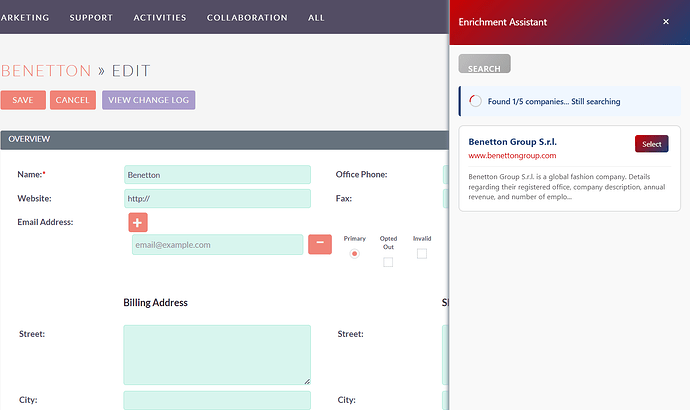Open the www.benettongroup.com link
690x410 pixels.
tap(512, 156)
